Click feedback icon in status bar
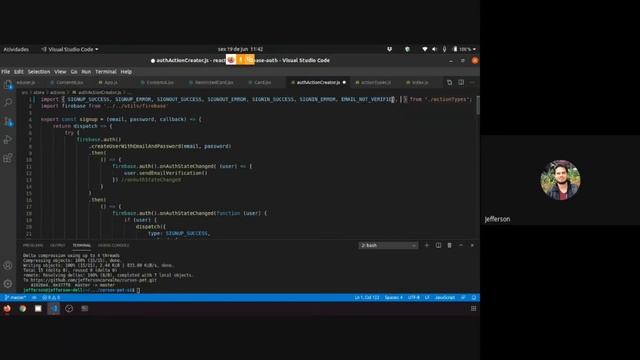 (x=463, y=298)
